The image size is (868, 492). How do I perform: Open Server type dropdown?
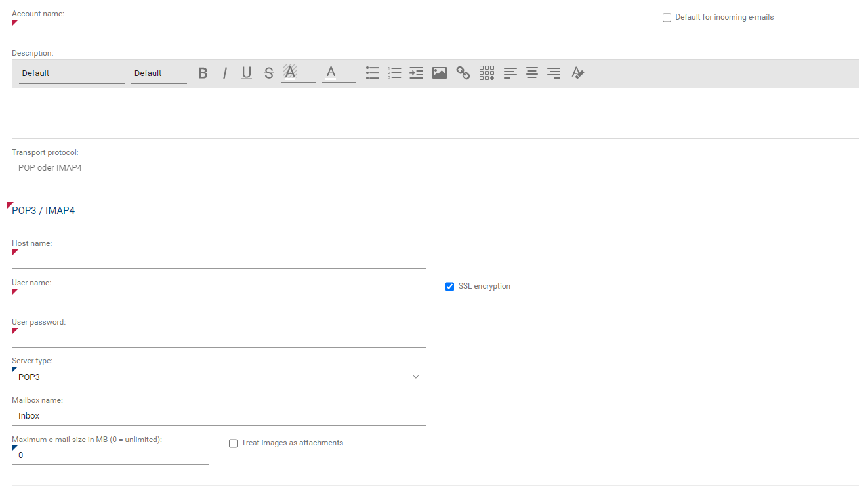[x=218, y=377]
